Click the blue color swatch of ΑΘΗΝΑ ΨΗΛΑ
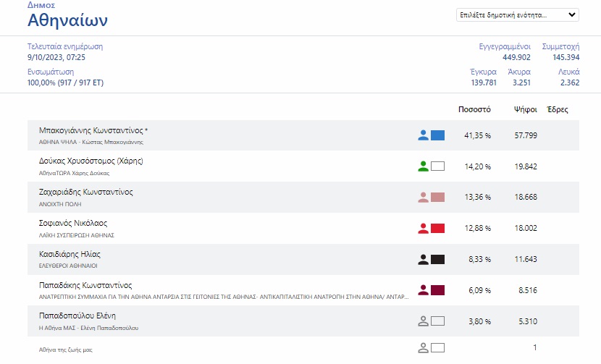 437,135
